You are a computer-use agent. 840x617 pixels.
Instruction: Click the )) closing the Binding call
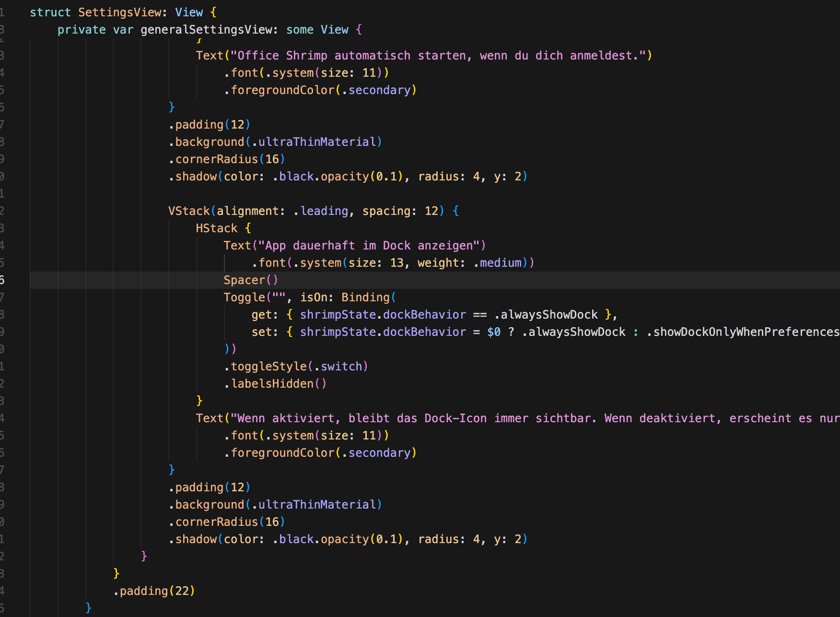[x=230, y=349]
